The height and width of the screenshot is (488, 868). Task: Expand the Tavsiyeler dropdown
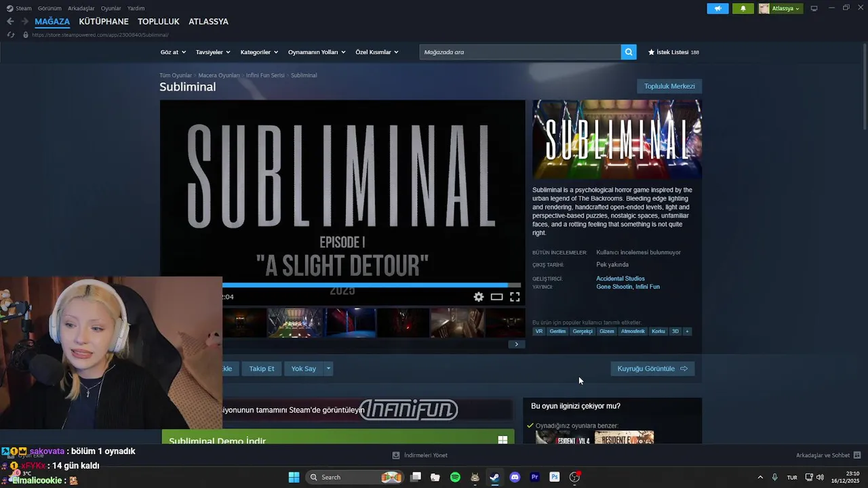click(x=213, y=52)
